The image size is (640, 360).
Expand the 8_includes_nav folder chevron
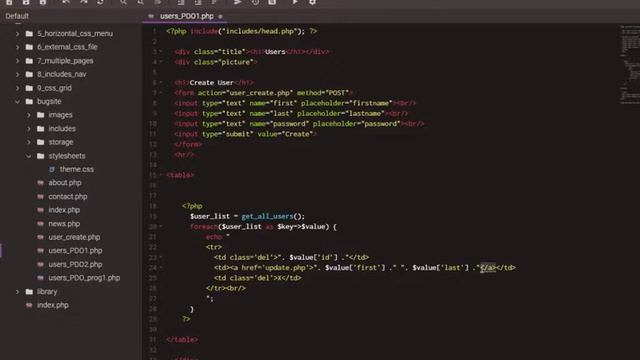tap(18, 74)
